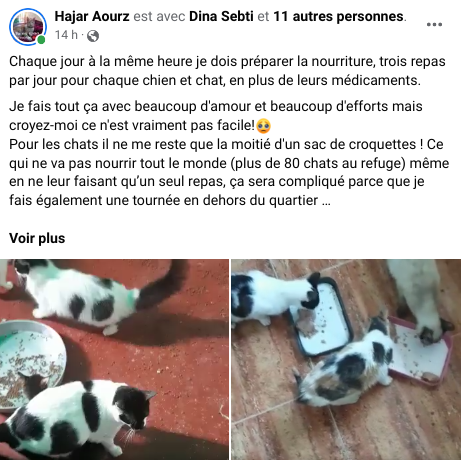Click the sentence 'Je fais tout ça avec beaucoup d'amour'

216,116
